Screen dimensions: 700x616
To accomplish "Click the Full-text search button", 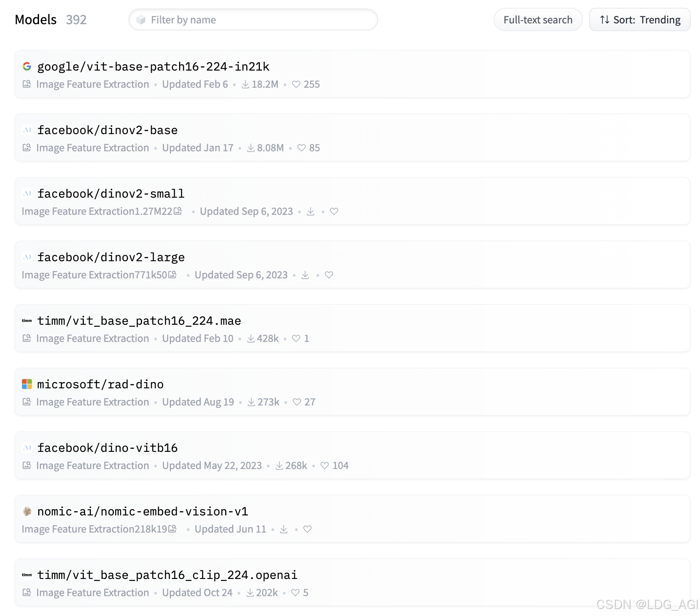I will coord(538,19).
